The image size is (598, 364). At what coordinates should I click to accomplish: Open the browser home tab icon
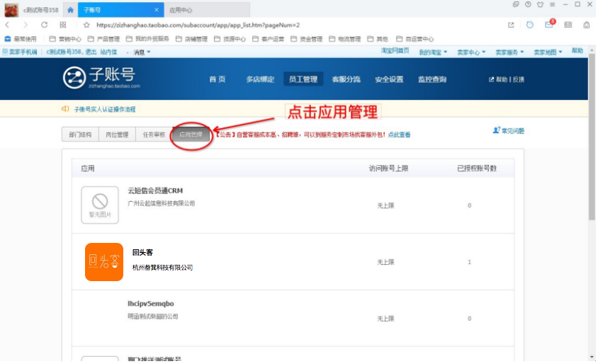70,10
